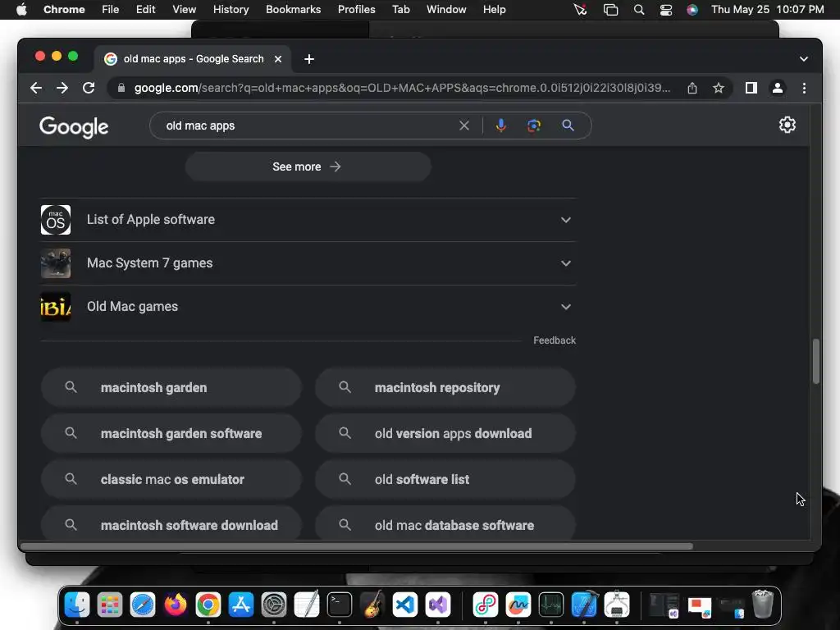Click the macOS thumbnail beside Apple software
Image resolution: width=840 pixels, height=630 pixels.
[x=56, y=220]
